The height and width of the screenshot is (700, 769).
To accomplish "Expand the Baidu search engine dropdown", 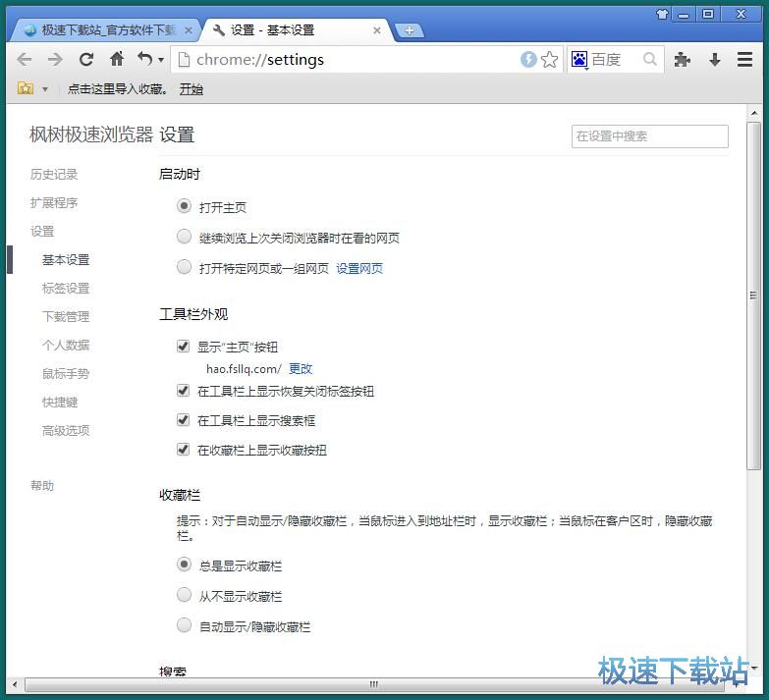I will [583, 61].
